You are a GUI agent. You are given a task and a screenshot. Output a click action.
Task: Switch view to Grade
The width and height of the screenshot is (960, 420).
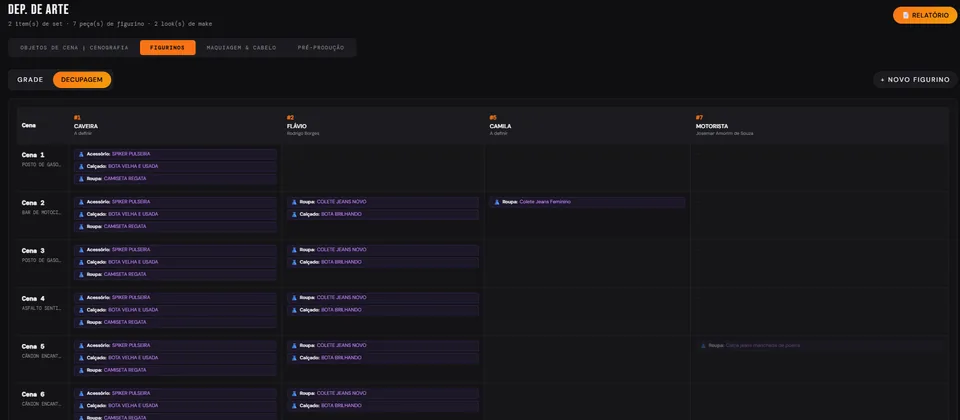(x=30, y=80)
